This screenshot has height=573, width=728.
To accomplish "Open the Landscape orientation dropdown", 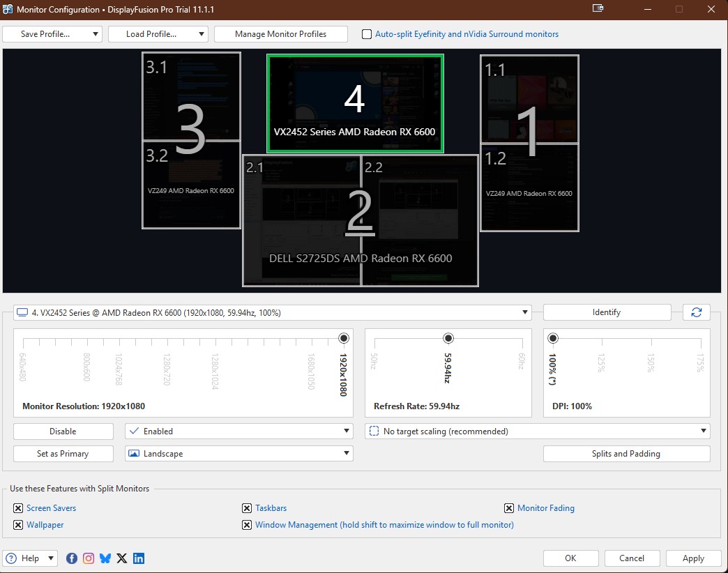I will [238, 454].
